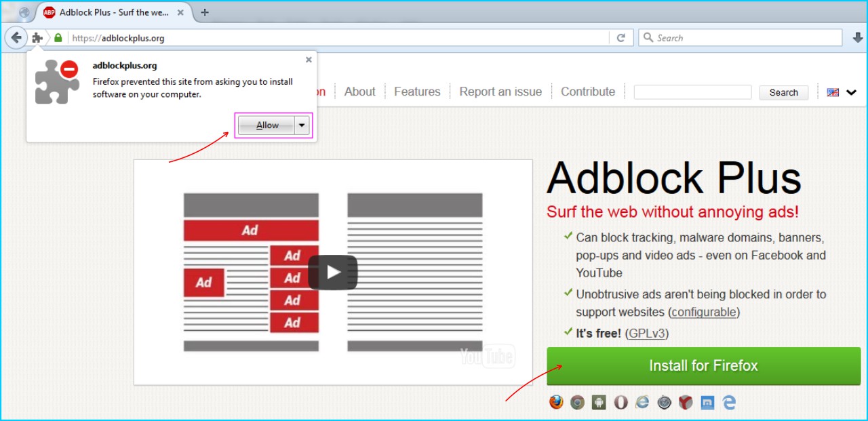Select the Firefox browser icon under the install button
Screen dimensions: 868x421
(556, 402)
